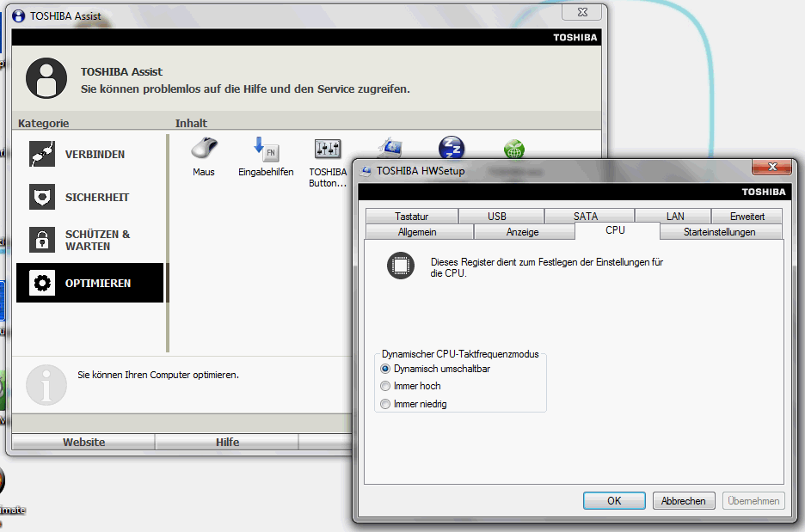Select the SCHÜTZEN & WARTEN category
This screenshot has width=805, height=532.
tap(89, 240)
